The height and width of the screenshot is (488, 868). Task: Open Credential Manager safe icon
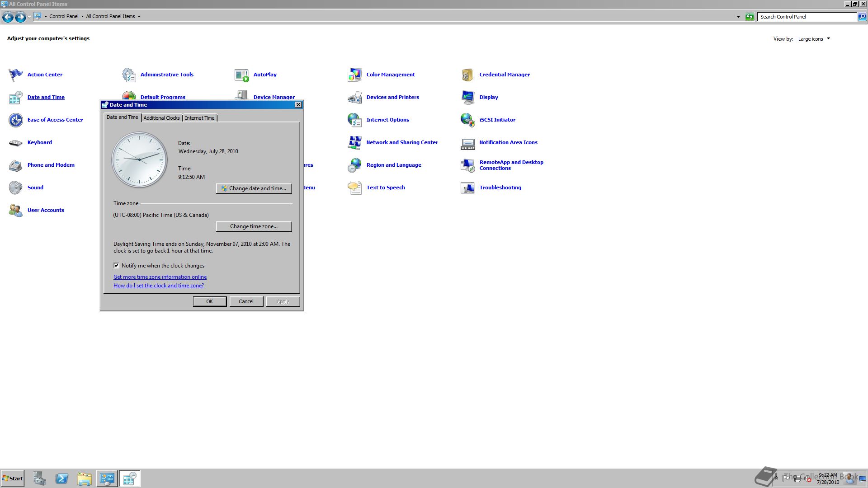tap(468, 75)
